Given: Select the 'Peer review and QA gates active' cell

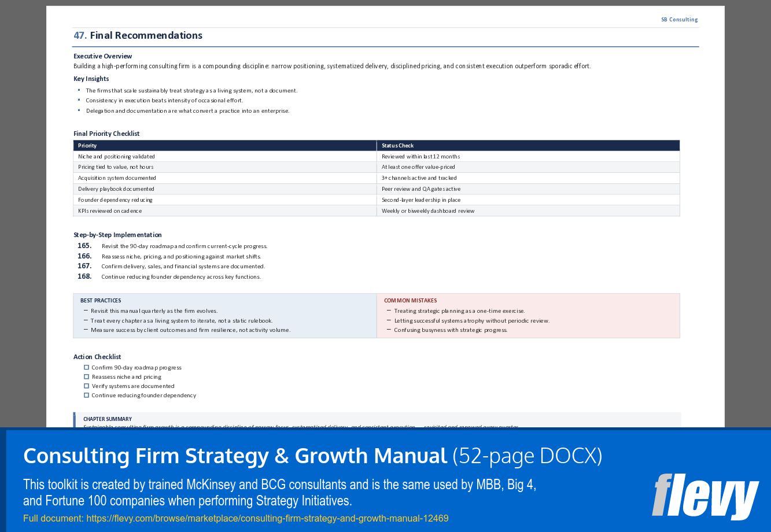Looking at the screenshot, I should point(528,189).
